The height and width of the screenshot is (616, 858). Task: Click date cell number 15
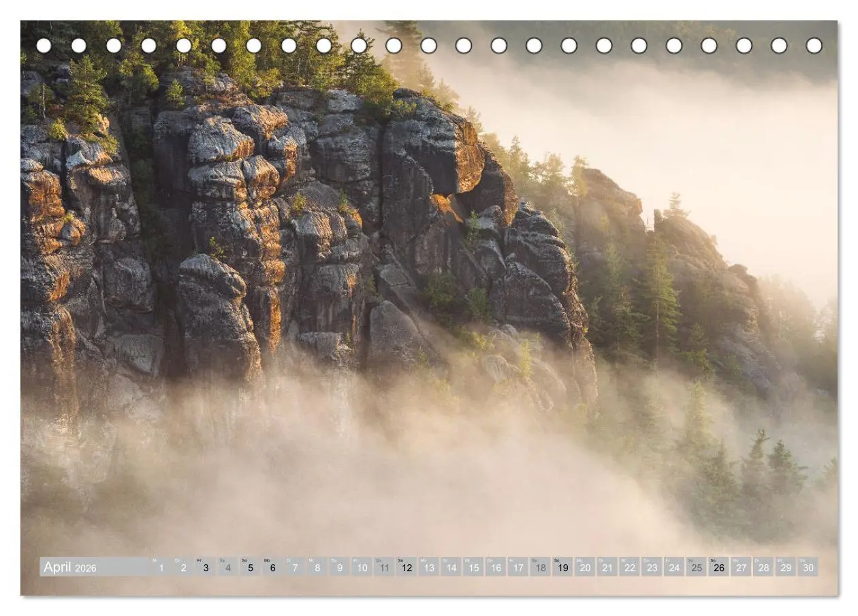point(473,567)
